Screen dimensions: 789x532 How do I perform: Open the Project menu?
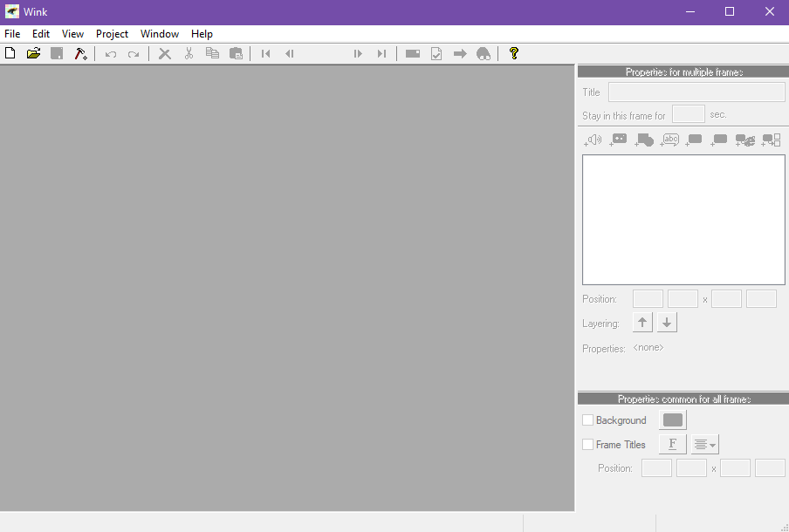click(x=112, y=34)
